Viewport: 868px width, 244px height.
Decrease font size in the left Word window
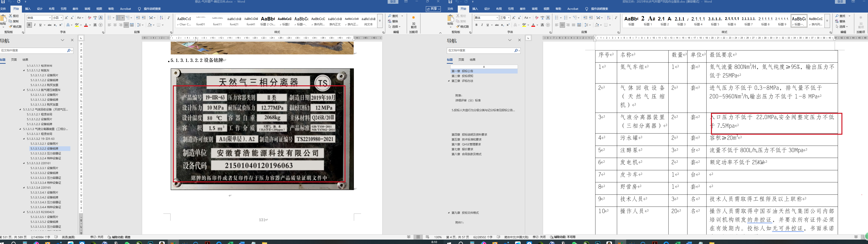pyautogui.click(x=72, y=17)
